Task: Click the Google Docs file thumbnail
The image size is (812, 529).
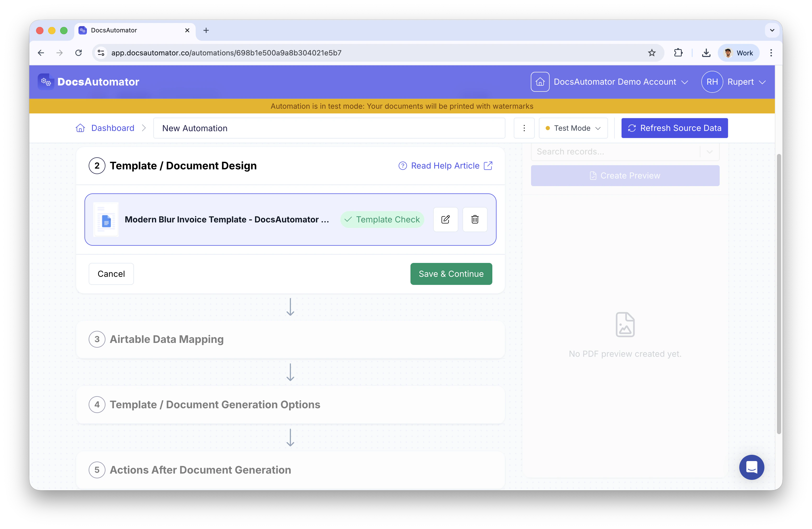Action: coord(106,220)
